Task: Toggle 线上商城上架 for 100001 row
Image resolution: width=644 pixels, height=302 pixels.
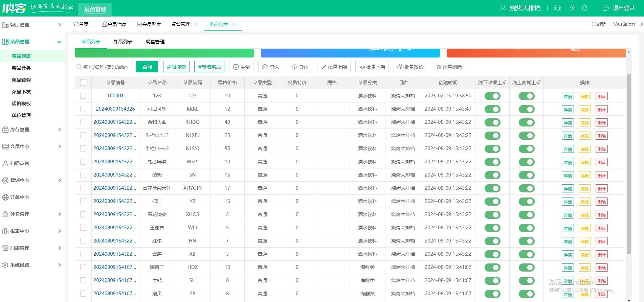Action: point(527,96)
